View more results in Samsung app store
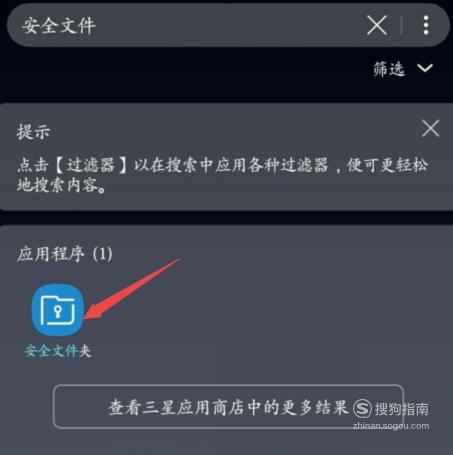The image size is (453, 455). 228,406
